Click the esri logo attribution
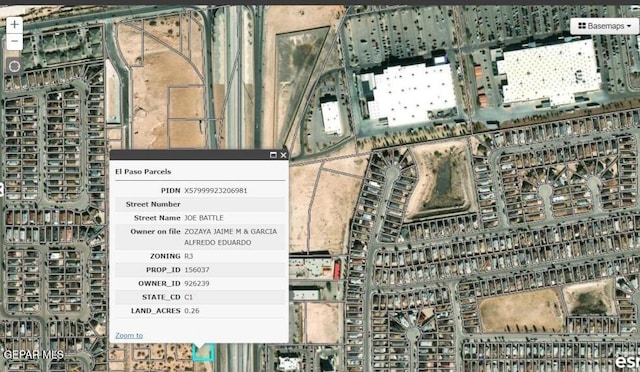The image size is (640, 372). (627, 361)
